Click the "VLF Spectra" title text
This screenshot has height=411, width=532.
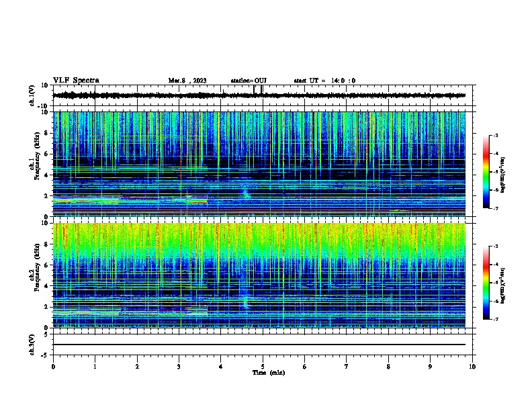click(76, 80)
